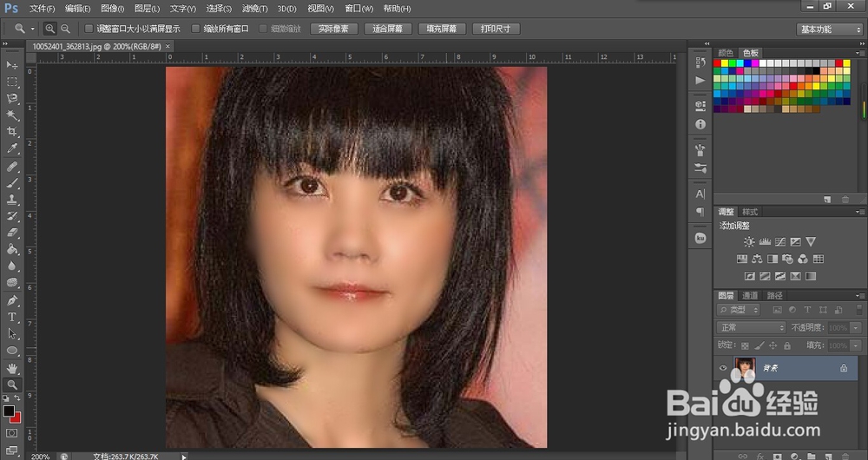This screenshot has height=460, width=868.
Task: Select the Paint Bucket tool
Action: coord(11,250)
